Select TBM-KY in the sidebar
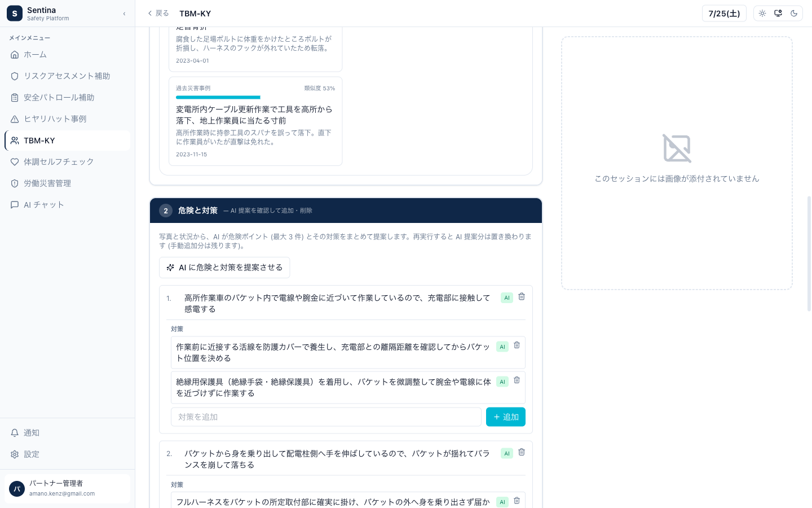 click(67, 141)
